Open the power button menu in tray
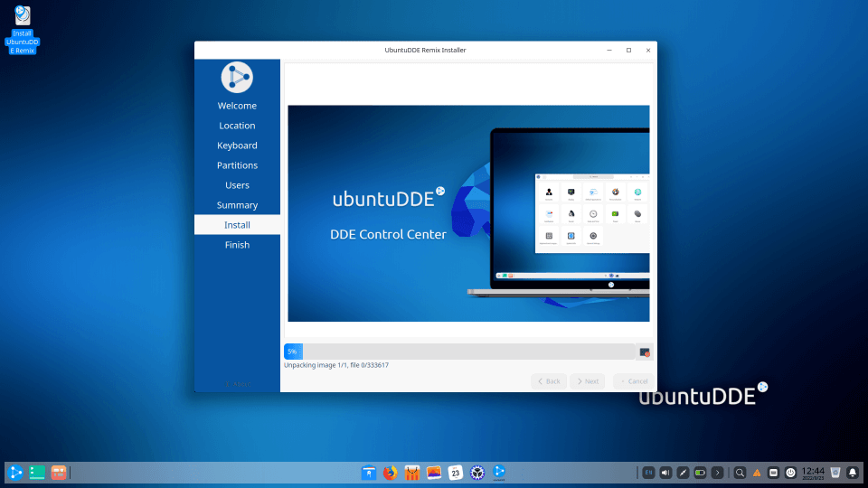The image size is (868, 488). 791,472
